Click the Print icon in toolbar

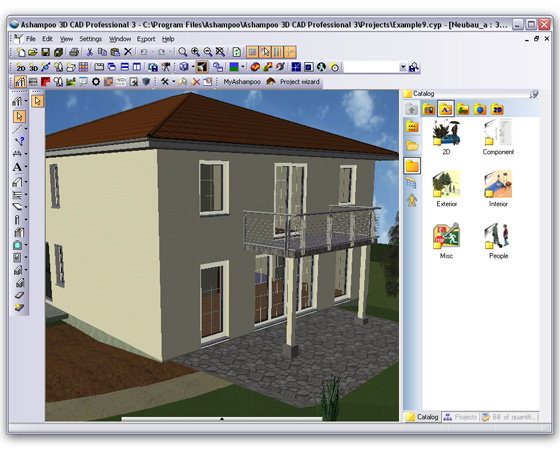click(x=74, y=52)
